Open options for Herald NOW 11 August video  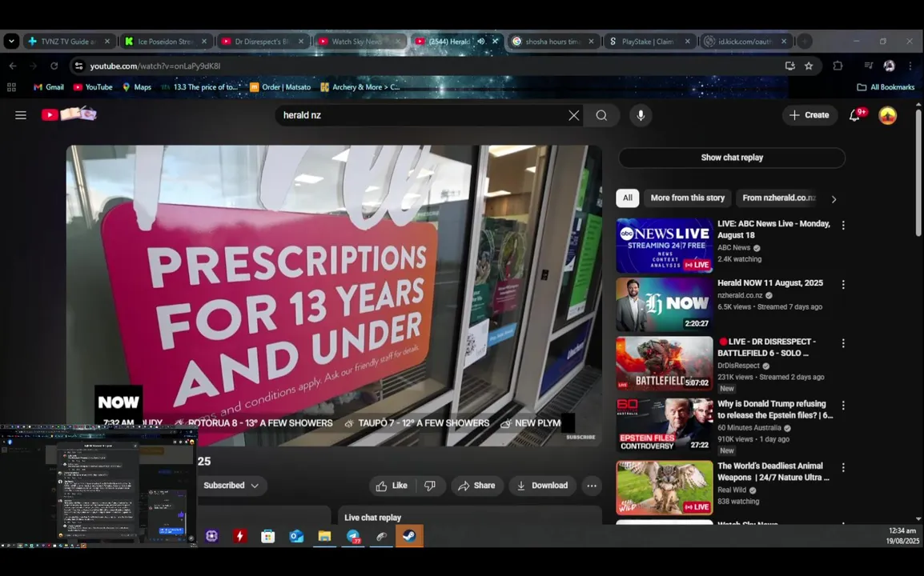click(843, 285)
